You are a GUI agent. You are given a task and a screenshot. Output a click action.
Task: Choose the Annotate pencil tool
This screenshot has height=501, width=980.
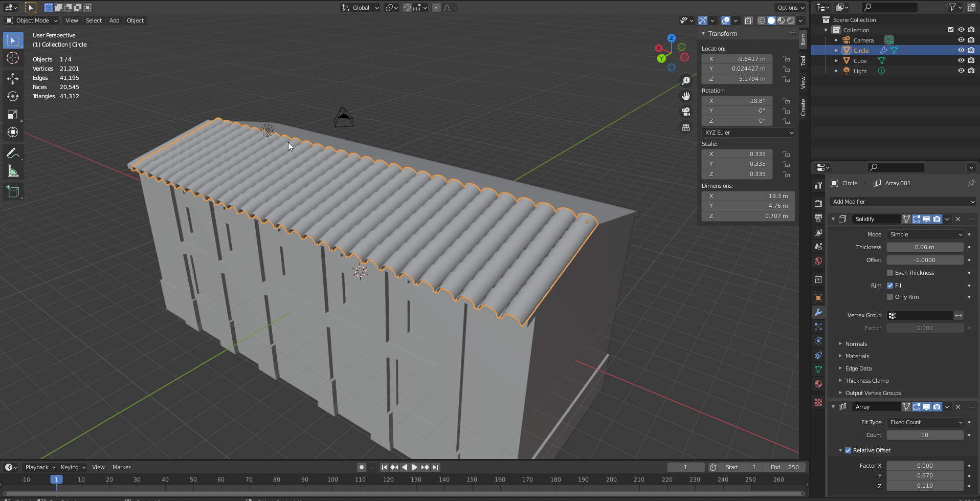click(13, 153)
